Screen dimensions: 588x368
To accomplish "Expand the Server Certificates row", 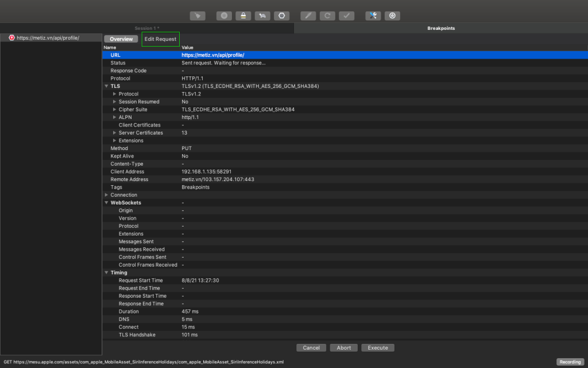I will point(115,133).
